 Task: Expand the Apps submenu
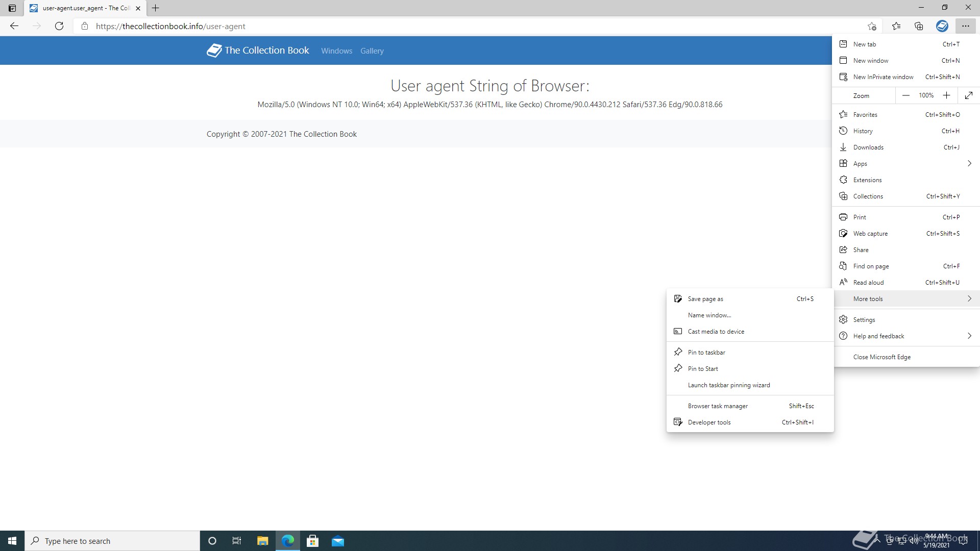click(x=906, y=164)
